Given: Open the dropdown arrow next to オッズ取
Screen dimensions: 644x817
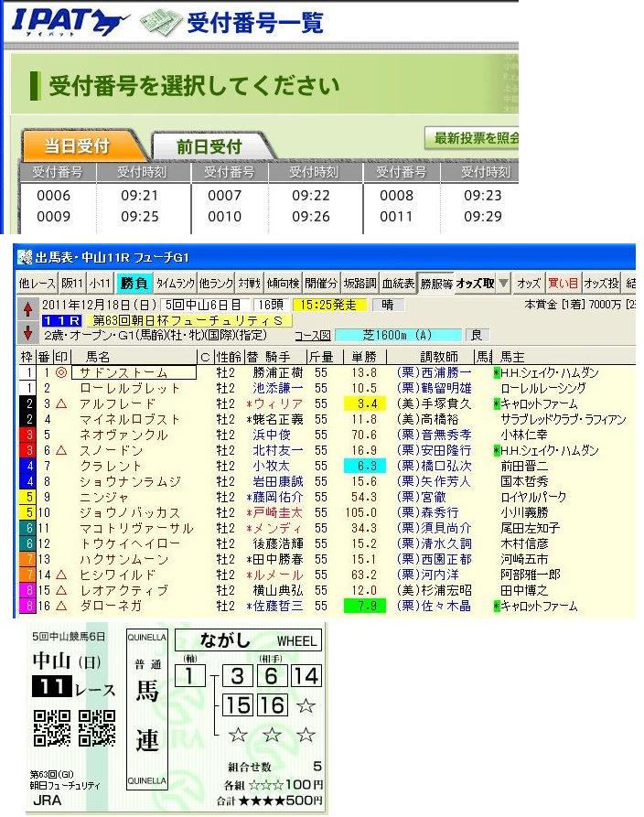Looking at the screenshot, I should pos(503,283).
